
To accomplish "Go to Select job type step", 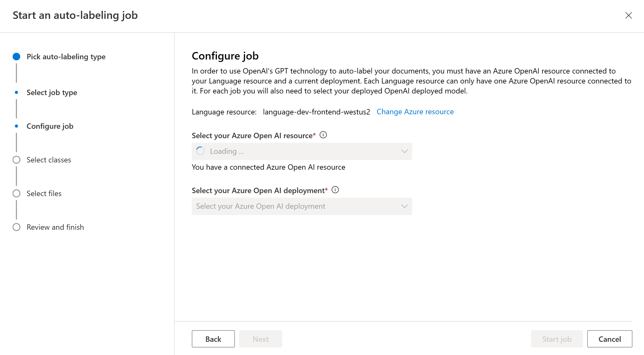I will (x=52, y=92).
